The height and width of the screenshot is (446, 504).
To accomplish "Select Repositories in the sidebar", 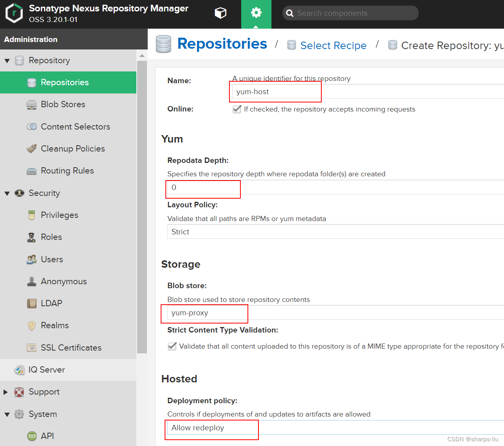I will coord(68,82).
